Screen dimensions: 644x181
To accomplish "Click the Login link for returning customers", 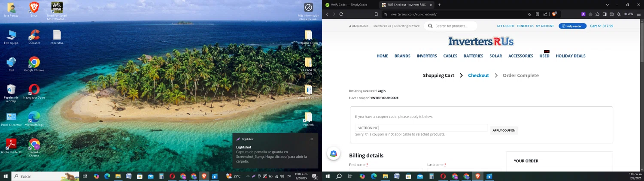I will coord(382,91).
